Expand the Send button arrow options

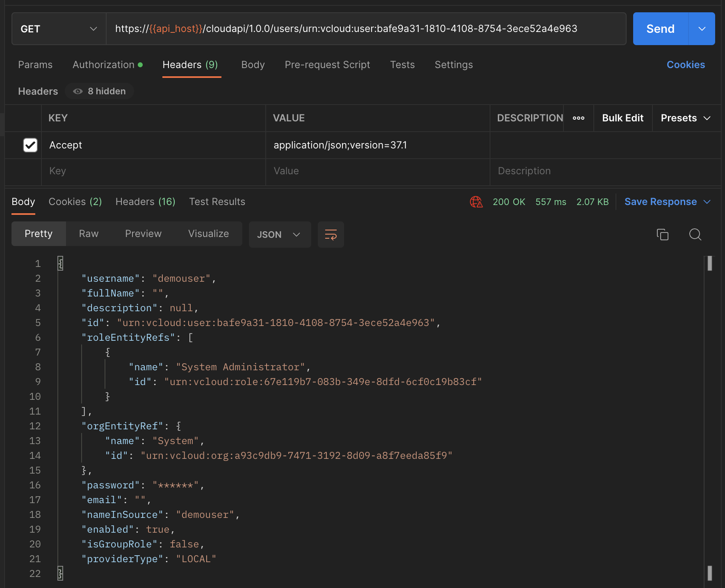click(702, 29)
